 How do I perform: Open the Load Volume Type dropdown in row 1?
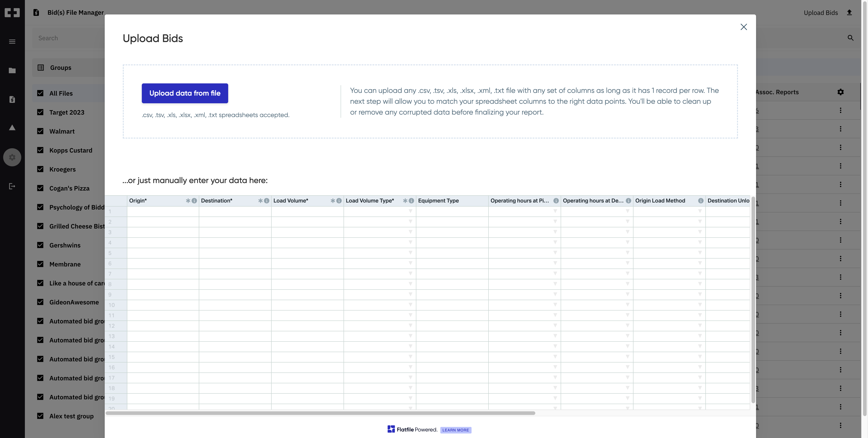pos(410,211)
